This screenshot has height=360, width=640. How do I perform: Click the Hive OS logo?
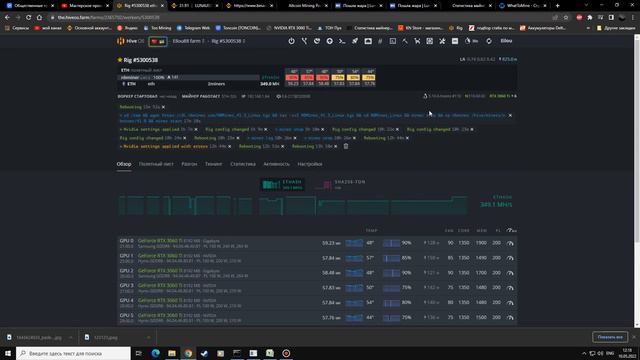(x=131, y=41)
